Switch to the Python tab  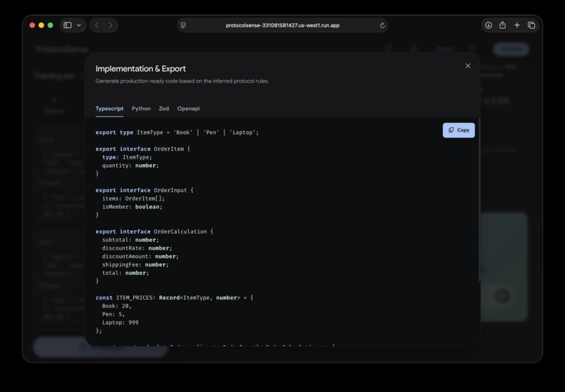click(x=141, y=109)
